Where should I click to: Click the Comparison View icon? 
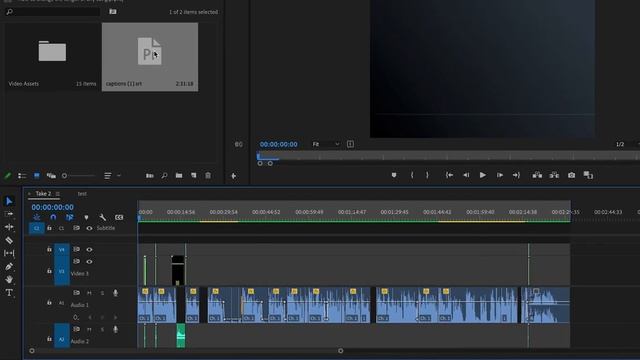coord(588,175)
